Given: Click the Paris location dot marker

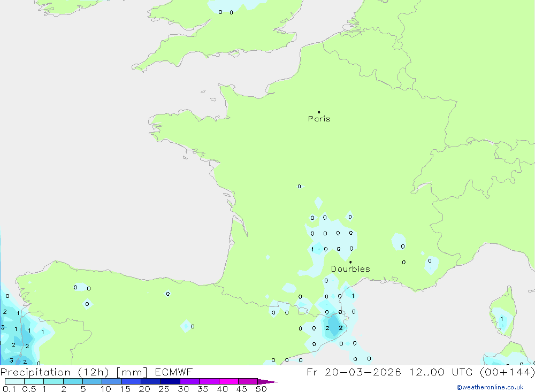Looking at the screenshot, I should (319, 112).
